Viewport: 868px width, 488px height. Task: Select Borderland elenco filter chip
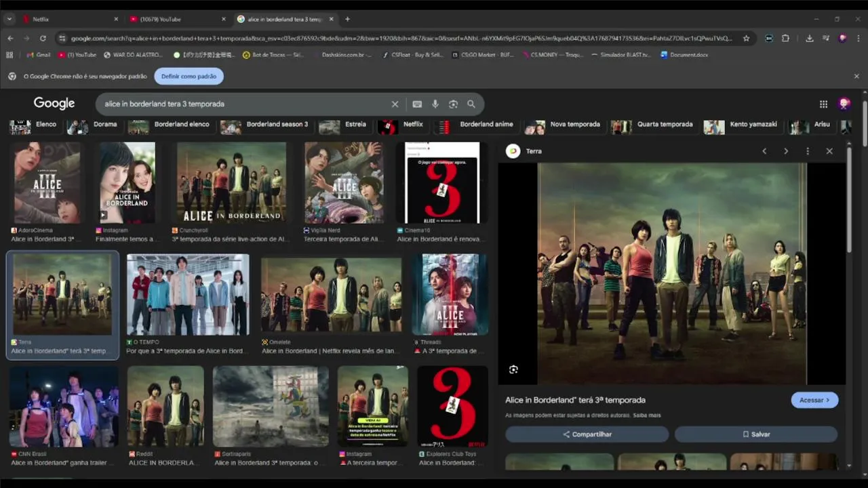[170, 125]
